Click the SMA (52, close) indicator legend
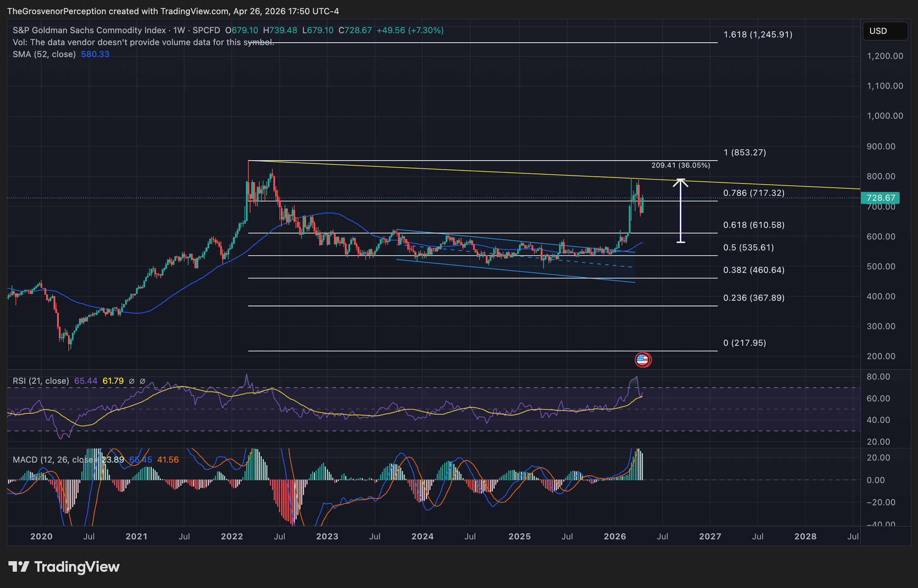918x588 pixels. click(44, 54)
